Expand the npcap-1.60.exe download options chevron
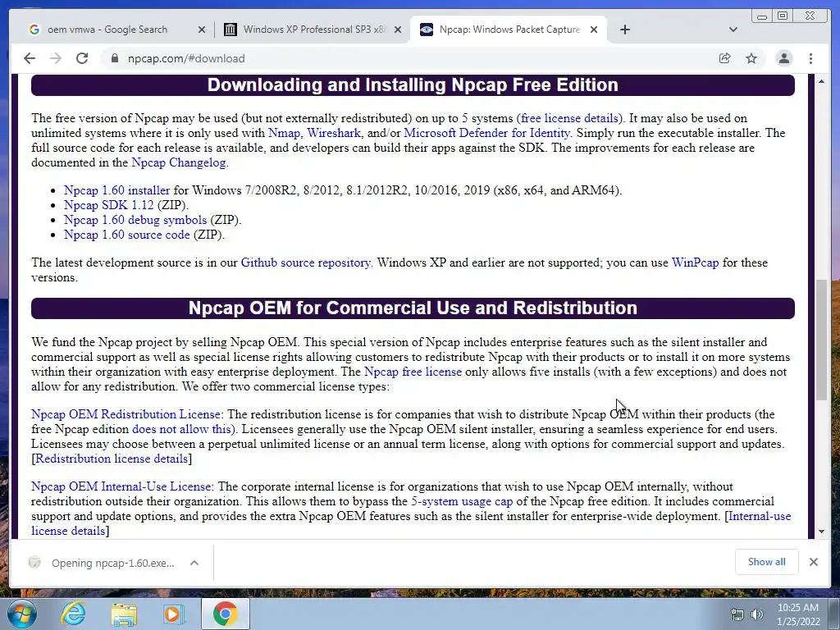Screen dimensions: 840x630 194,563
